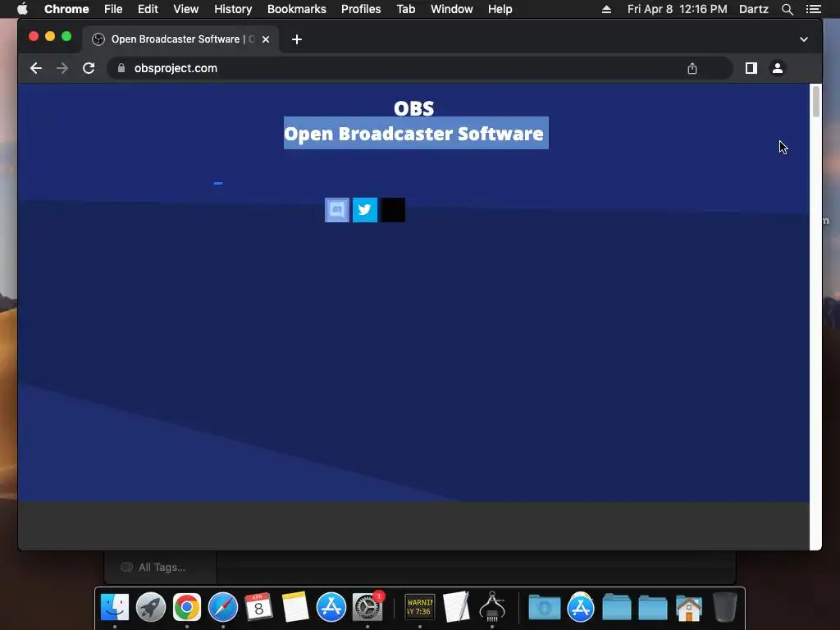Click the highlighted Open Broadcaster Software text
This screenshot has height=630, width=840.
416,133
